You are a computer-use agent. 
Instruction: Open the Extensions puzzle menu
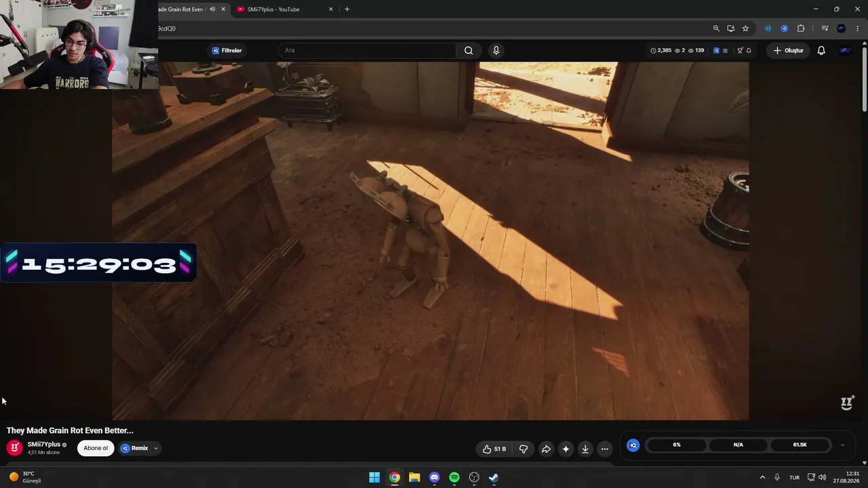[801, 28]
